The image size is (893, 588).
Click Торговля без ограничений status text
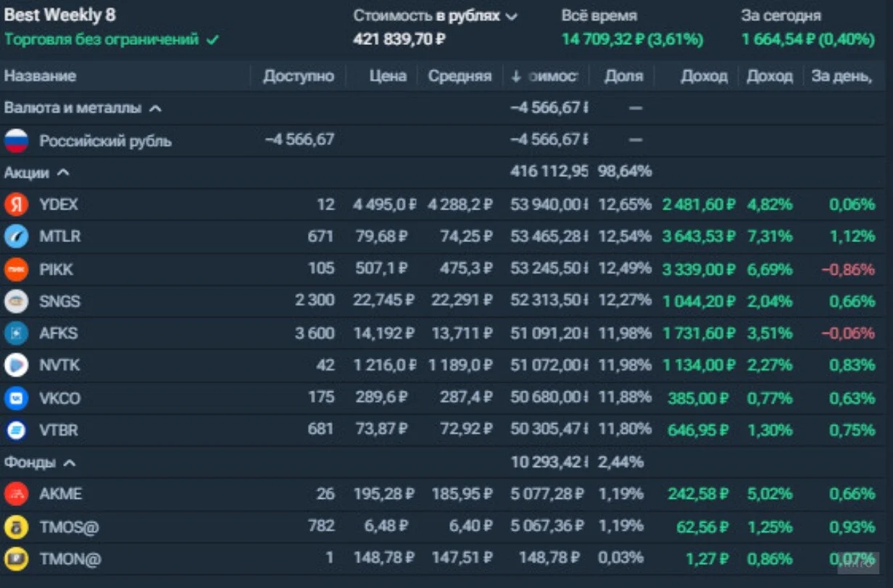coord(101,39)
